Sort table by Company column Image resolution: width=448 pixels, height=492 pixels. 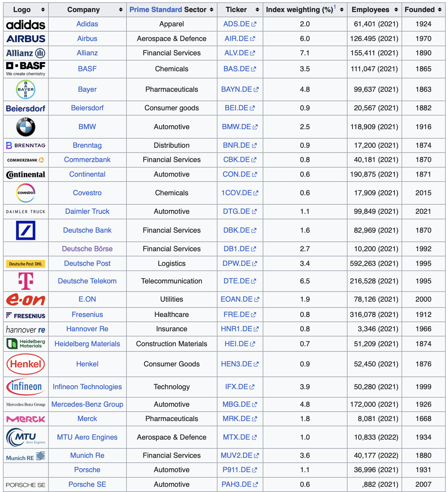(x=121, y=10)
